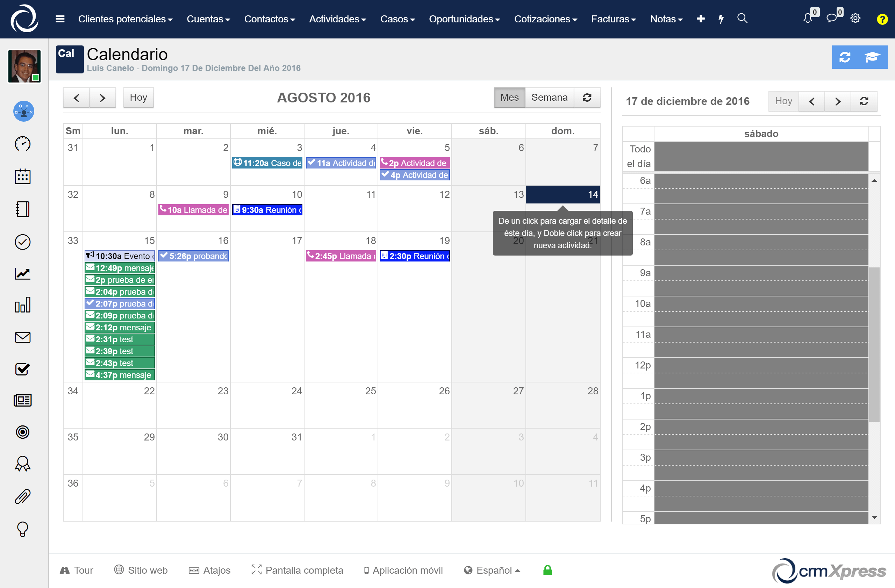The height and width of the screenshot is (588, 895).
Task: Click the plus quick-create icon
Action: [701, 19]
